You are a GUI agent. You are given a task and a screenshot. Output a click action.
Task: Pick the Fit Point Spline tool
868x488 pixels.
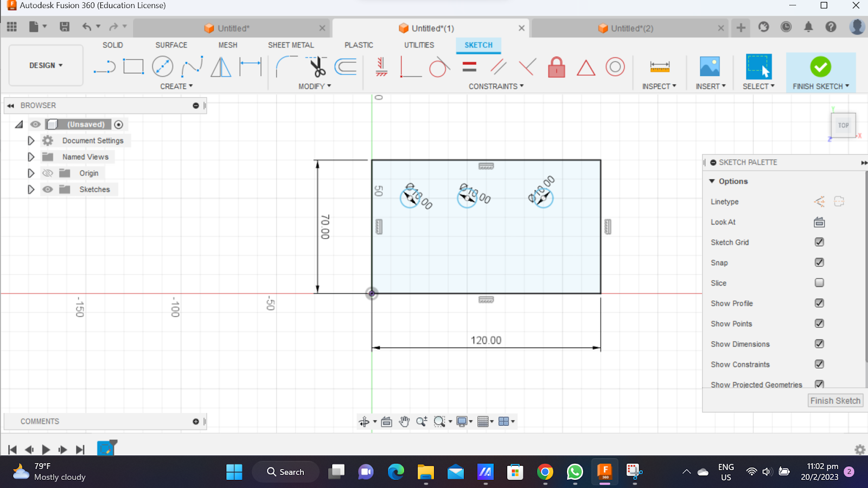(x=192, y=67)
